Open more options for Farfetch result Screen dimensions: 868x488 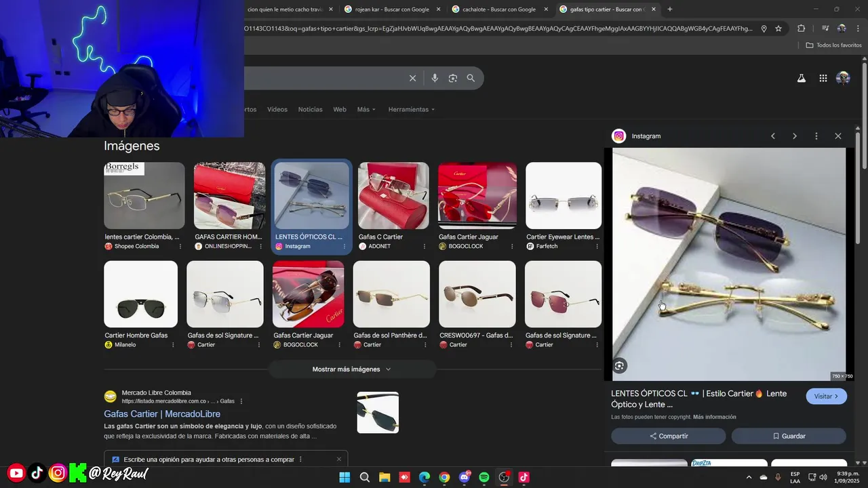tap(597, 247)
